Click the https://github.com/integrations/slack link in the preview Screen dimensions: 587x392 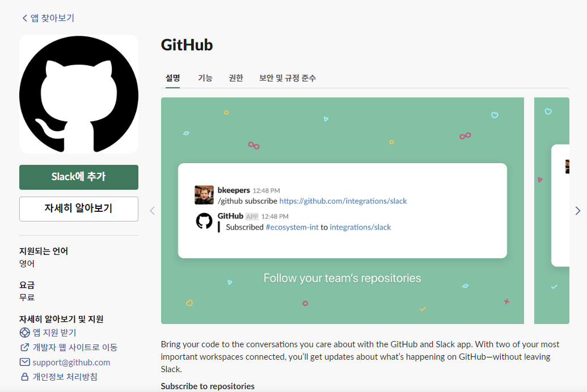pos(343,201)
